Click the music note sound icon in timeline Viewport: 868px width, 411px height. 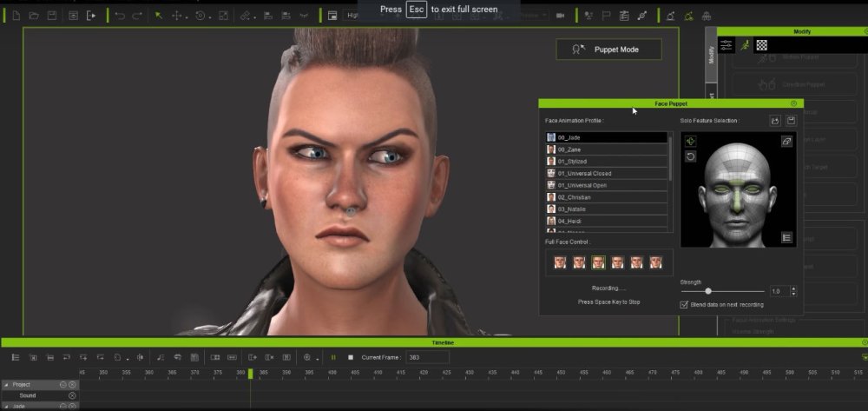pyautogui.click(x=161, y=357)
